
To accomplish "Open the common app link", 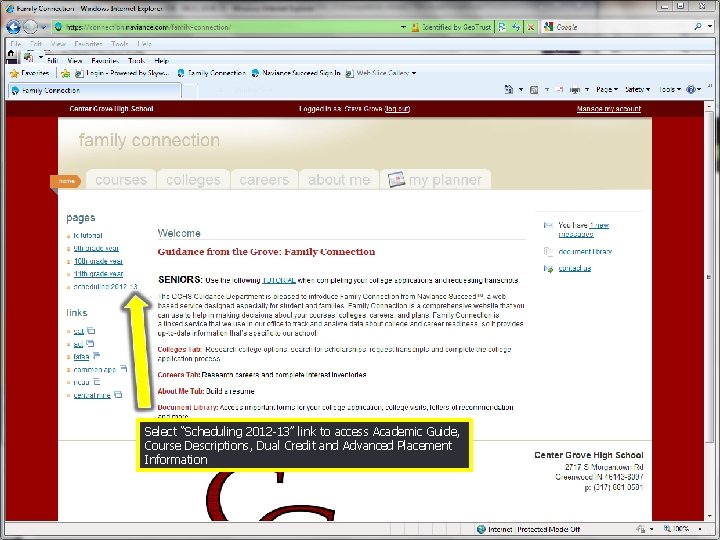I will [x=95, y=370].
